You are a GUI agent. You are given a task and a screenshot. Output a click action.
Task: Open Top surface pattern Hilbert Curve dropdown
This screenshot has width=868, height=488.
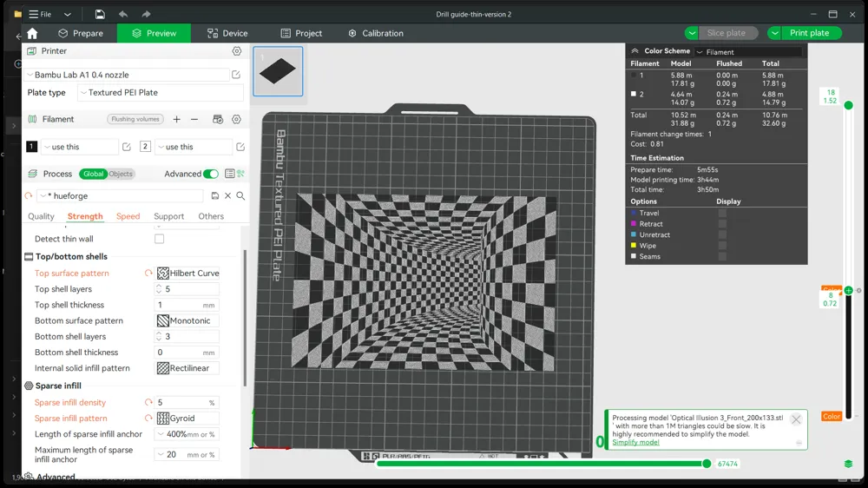pyautogui.click(x=187, y=273)
